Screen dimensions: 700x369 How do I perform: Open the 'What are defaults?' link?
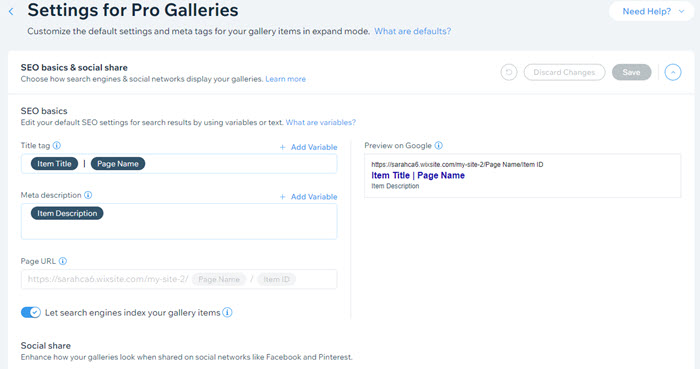[x=412, y=31]
